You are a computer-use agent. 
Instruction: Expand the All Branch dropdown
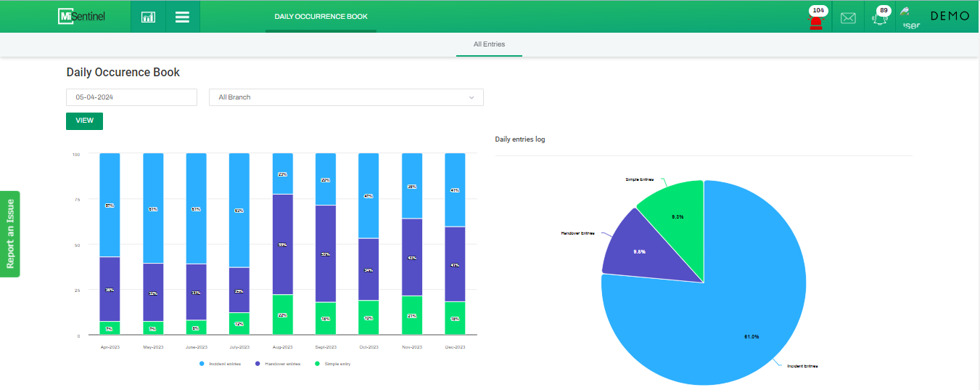point(345,97)
